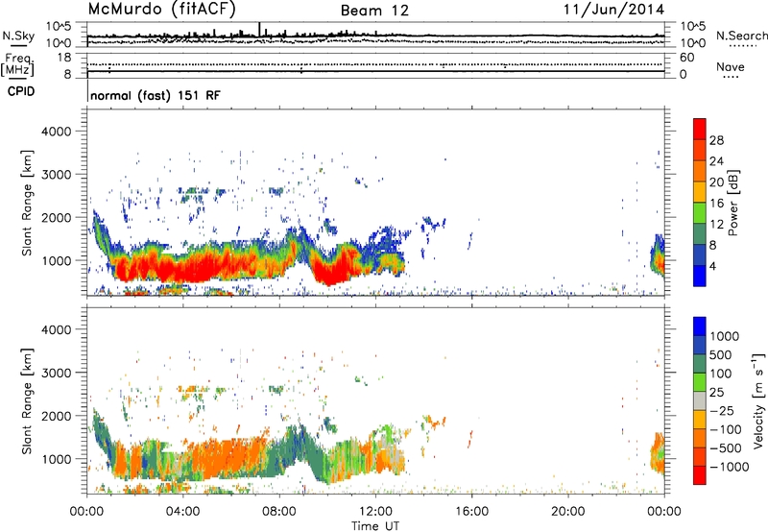Click the 08:00 time axis tick label
Screen dimensions: 768x532
click(279, 512)
